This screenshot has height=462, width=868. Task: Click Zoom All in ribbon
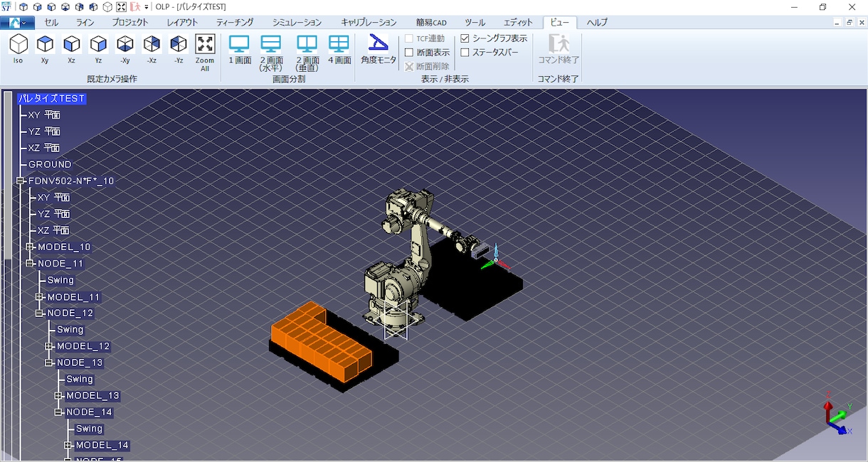[x=205, y=53]
